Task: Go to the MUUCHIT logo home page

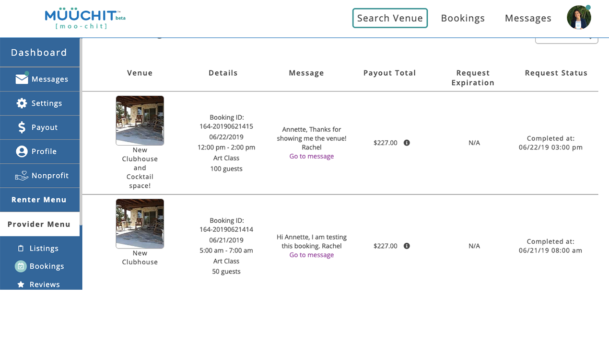Action: pos(85,19)
